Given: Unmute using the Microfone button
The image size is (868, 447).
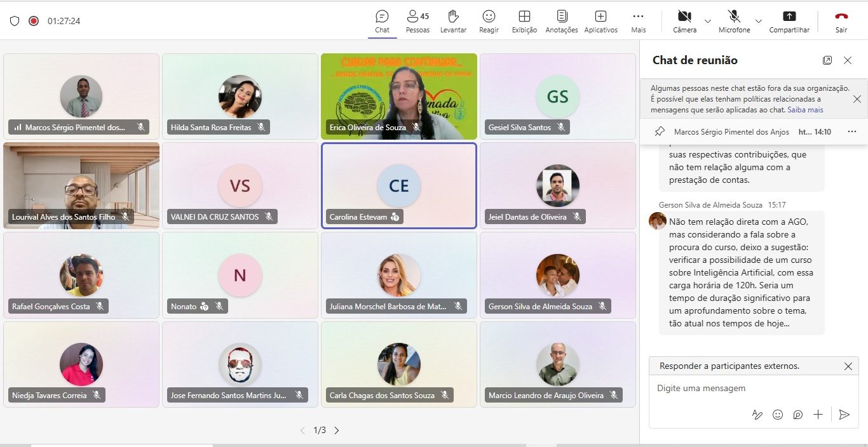Looking at the screenshot, I should click(x=734, y=21).
